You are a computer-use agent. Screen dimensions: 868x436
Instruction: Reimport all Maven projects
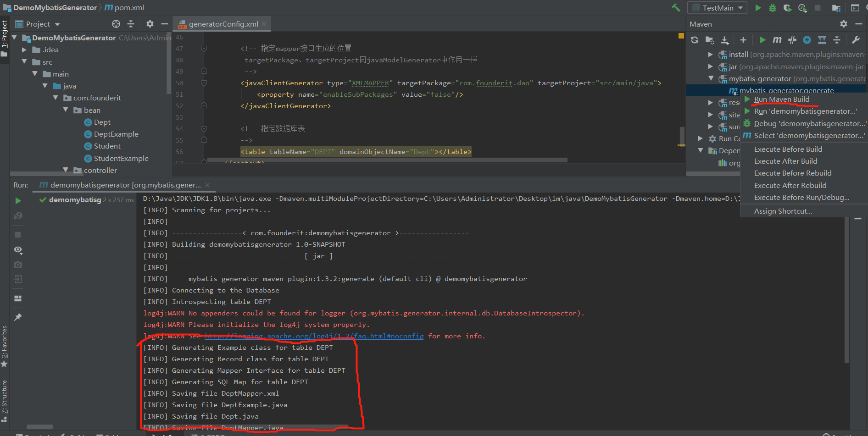coord(695,40)
